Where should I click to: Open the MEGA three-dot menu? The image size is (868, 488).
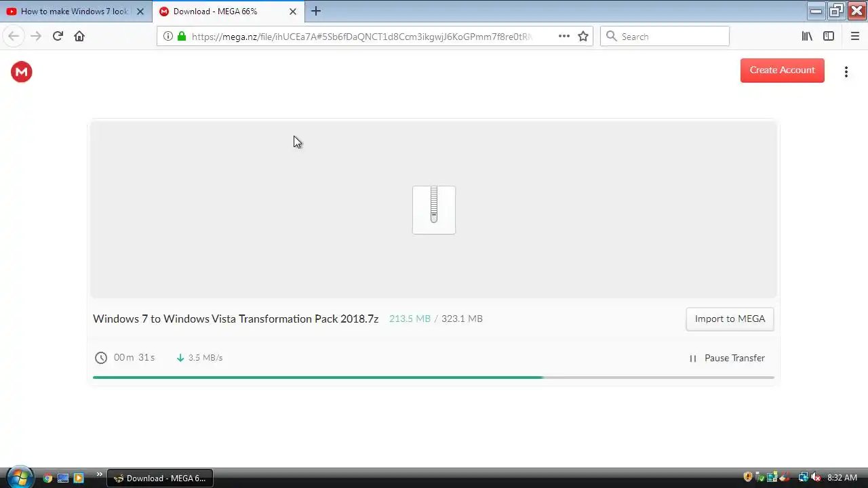[846, 72]
